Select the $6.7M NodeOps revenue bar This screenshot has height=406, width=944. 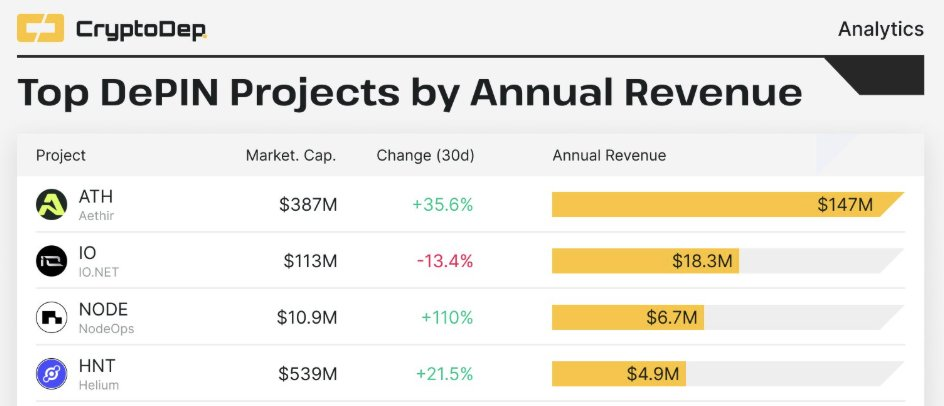point(628,317)
